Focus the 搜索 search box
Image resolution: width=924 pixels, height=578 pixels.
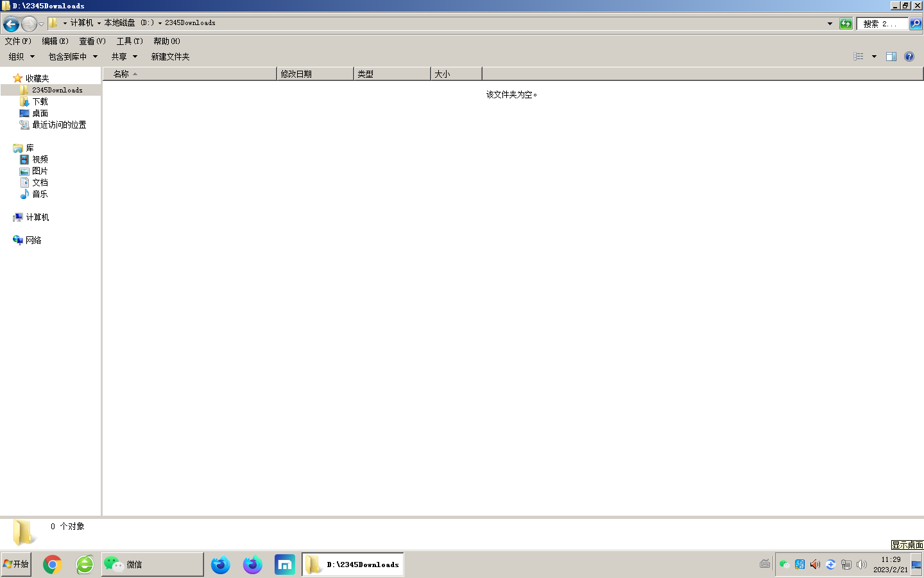(882, 24)
